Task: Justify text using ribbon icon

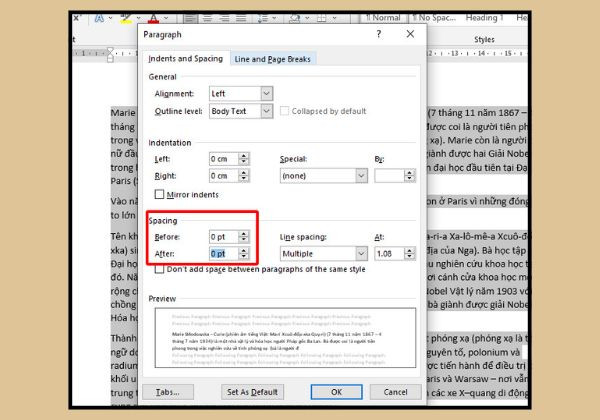Action: 241,18
